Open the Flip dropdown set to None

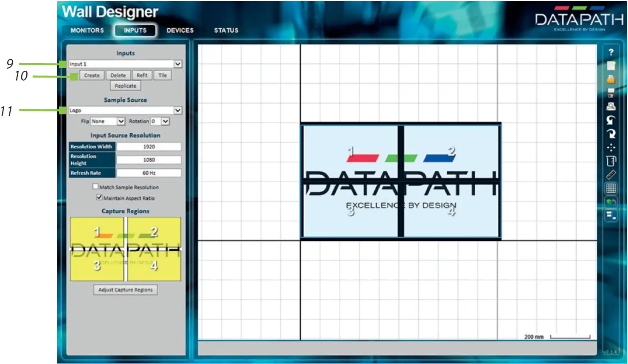pos(108,121)
